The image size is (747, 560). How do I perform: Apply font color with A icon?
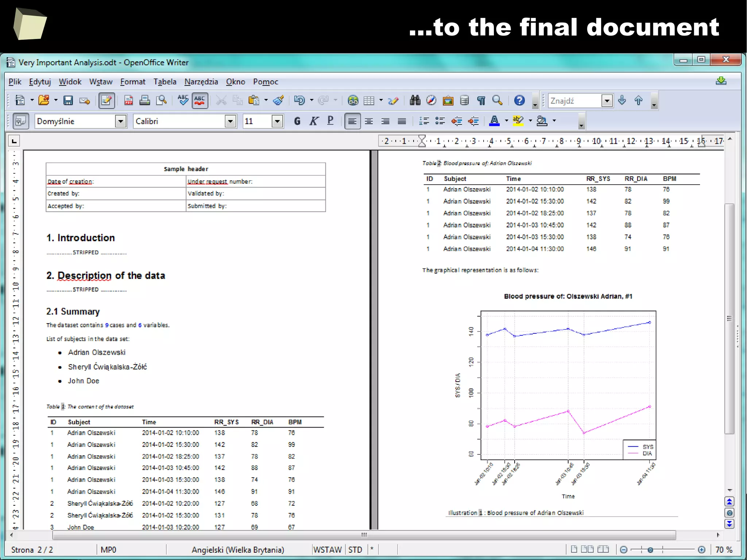pos(495,121)
